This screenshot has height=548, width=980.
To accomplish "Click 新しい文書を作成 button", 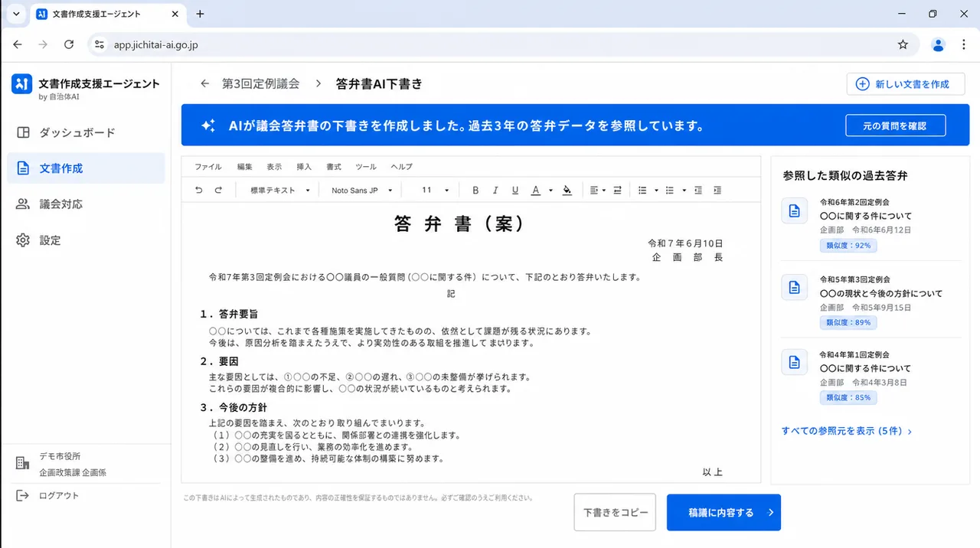I will [x=905, y=84].
